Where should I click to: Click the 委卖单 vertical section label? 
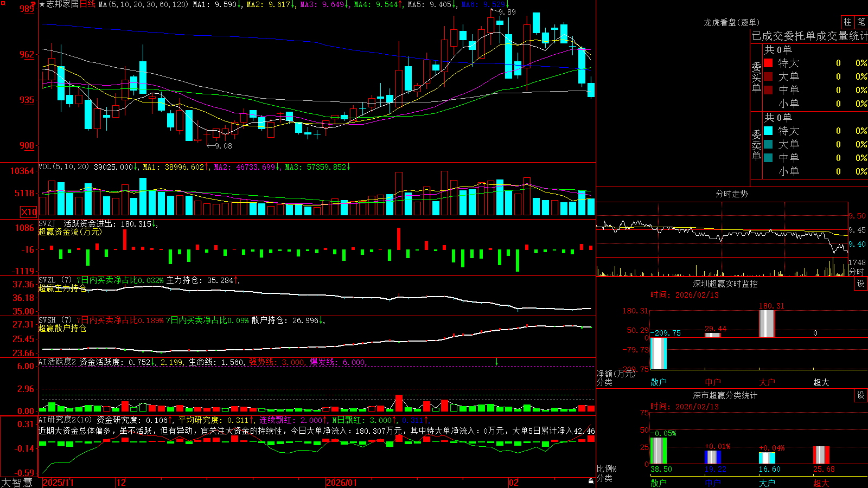coord(756,145)
